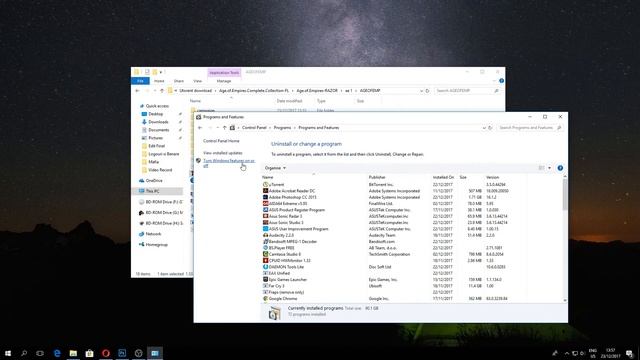The height and width of the screenshot is (360, 640).
Task: Click the Back arrow in File Explorer window
Action: [x=137, y=91]
